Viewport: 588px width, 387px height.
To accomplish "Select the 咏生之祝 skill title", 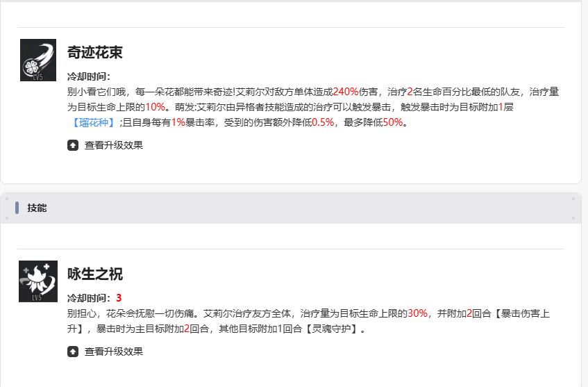I will click(x=95, y=274).
